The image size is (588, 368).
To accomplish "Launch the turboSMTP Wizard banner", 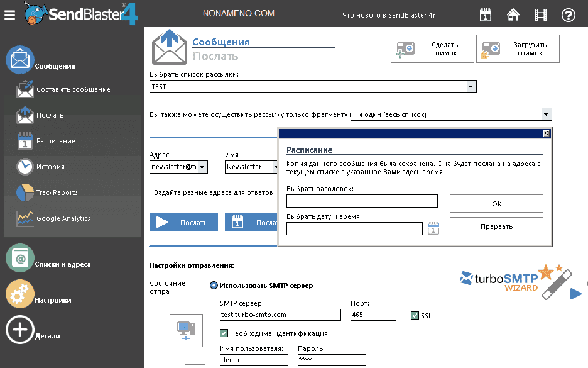I will 515,282.
